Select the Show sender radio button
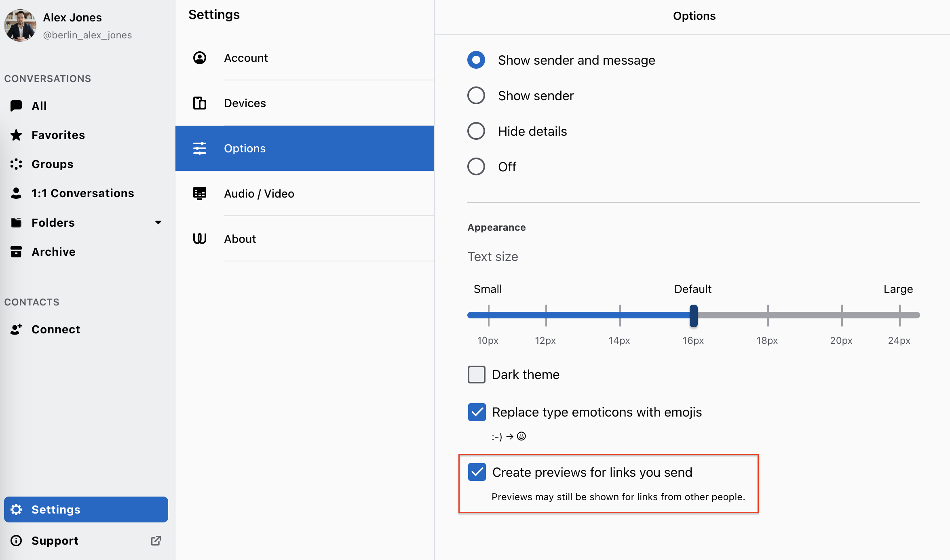The height and width of the screenshot is (560, 950). coord(476,95)
